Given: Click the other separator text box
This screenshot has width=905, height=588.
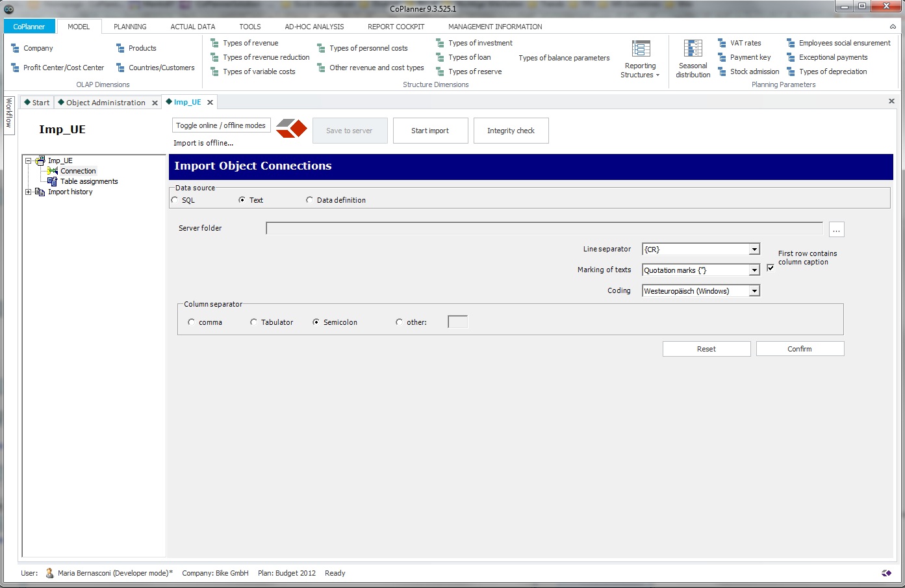Looking at the screenshot, I should click(458, 322).
